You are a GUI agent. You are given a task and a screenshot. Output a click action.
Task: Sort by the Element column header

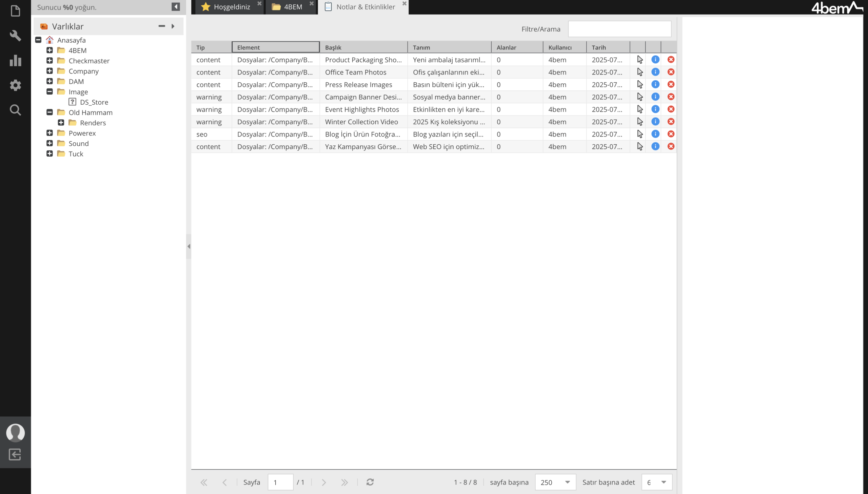[276, 47]
